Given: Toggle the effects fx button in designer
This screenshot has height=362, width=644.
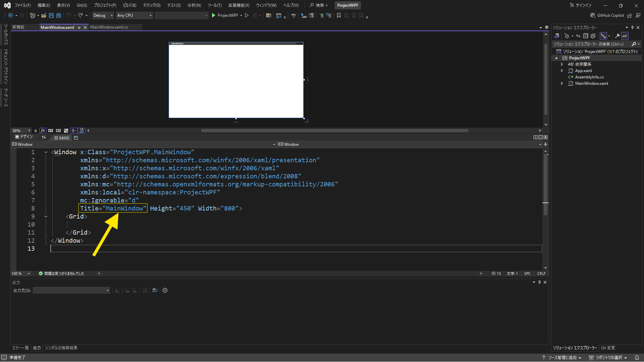Looking at the screenshot, I should (43, 131).
